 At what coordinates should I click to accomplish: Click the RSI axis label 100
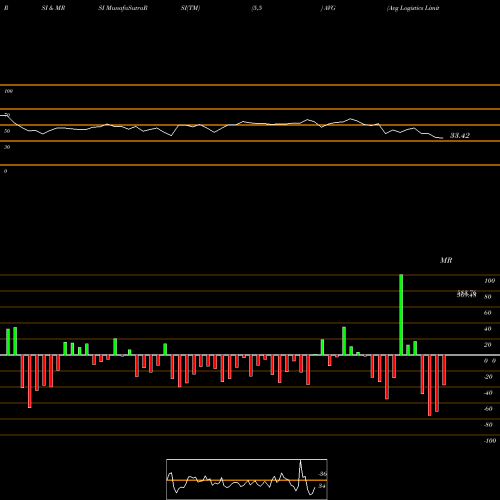point(8,91)
